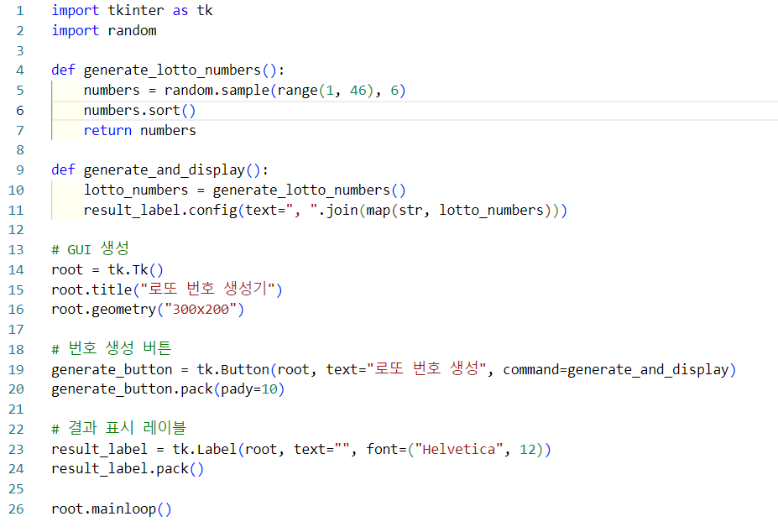Viewport: 778px width, 532px height.
Task: Click 'command=generate_and_display' argument
Action: click(616, 370)
